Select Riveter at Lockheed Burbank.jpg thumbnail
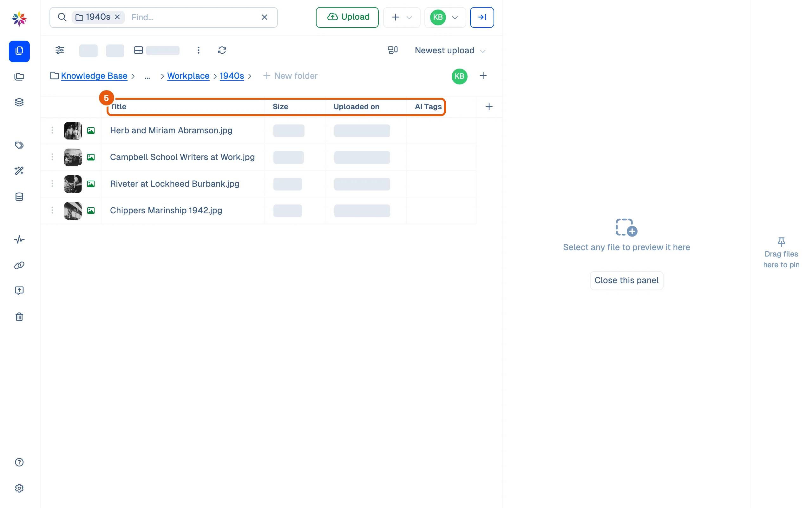The height and width of the screenshot is (508, 812). click(x=73, y=184)
